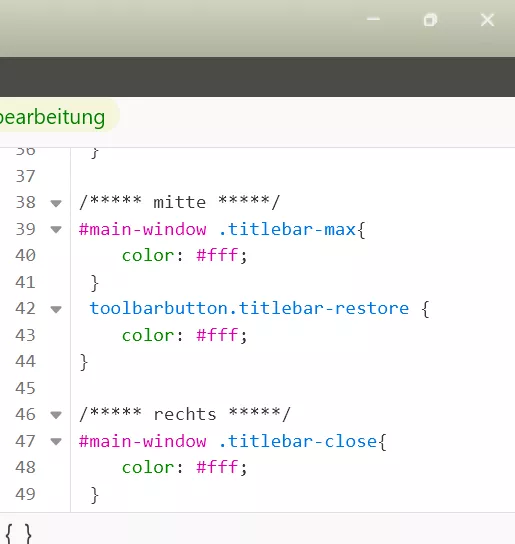The width and height of the screenshot is (515, 544).
Task: Place cursor in the 'rechts' comment
Action: tap(185, 414)
